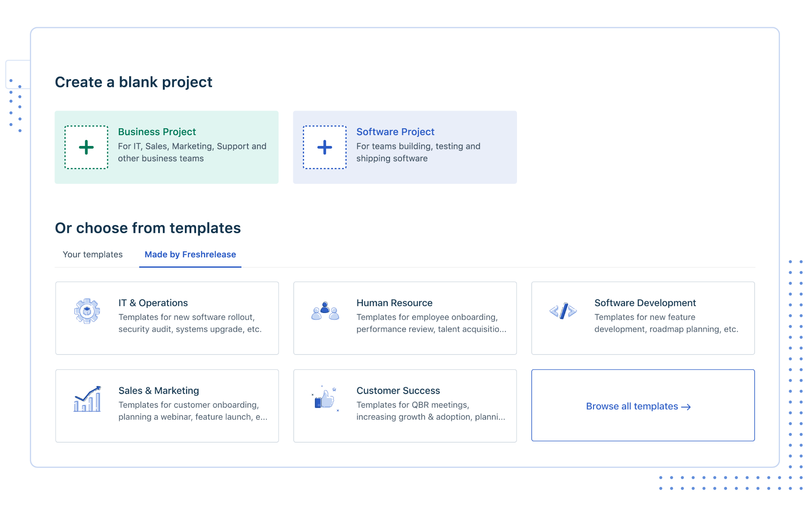Select the Customer Success template title
This screenshot has width=812, height=516.
tap(398, 390)
